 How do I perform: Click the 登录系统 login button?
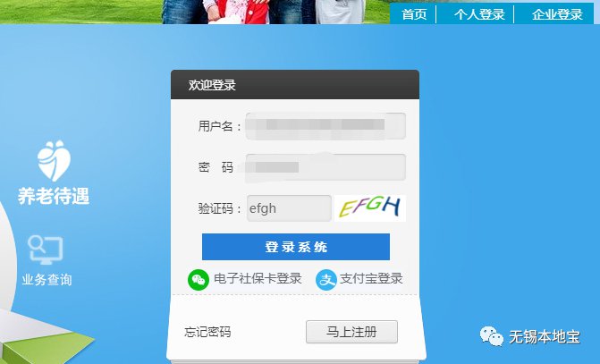(x=296, y=247)
